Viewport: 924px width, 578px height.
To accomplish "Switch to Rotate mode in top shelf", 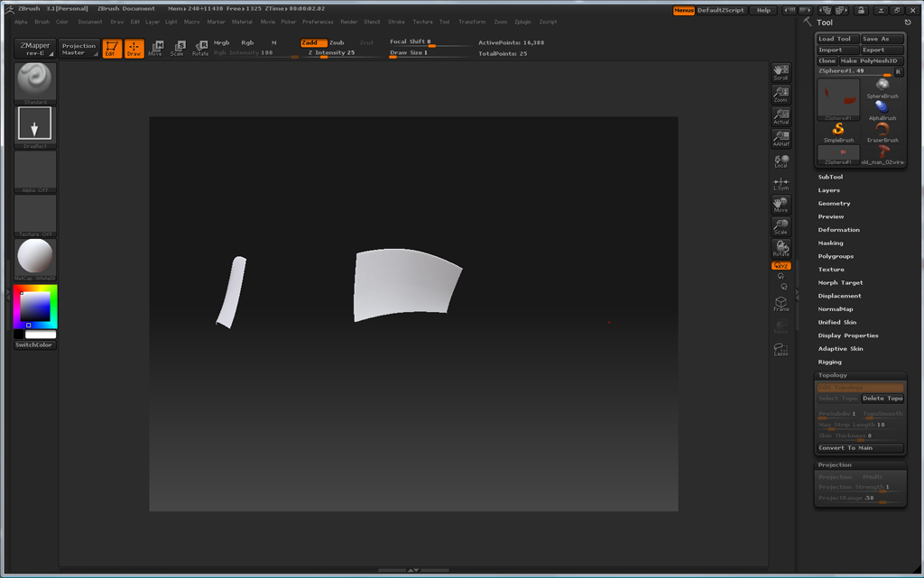I will (200, 49).
